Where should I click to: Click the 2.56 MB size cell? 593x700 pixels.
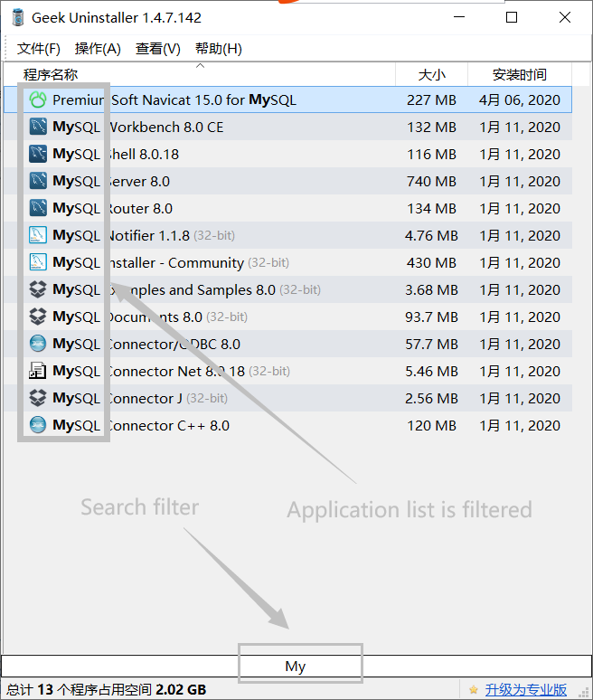point(431,398)
